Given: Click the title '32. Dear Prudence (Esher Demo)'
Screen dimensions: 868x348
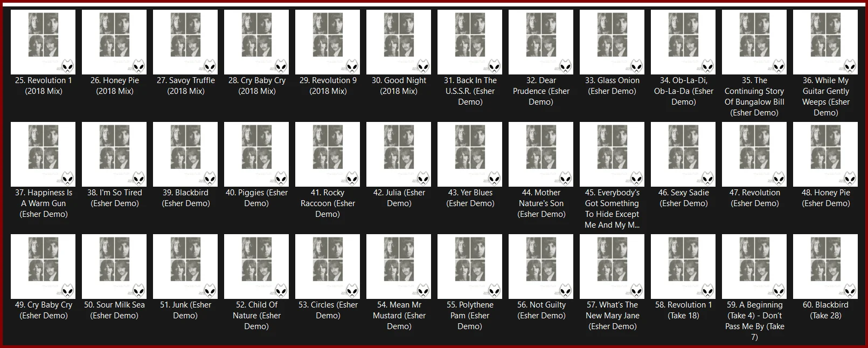Looking at the screenshot, I should pos(541,91).
